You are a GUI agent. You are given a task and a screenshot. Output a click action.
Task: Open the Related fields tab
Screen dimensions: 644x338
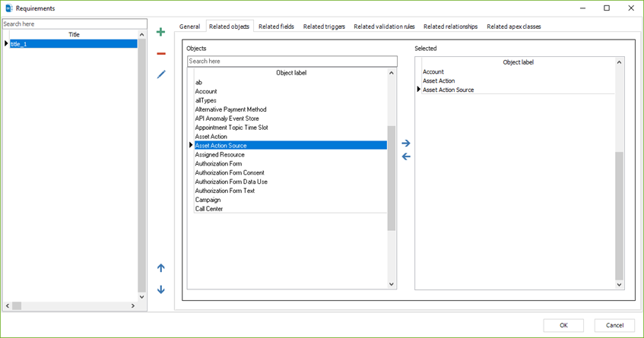(276, 27)
